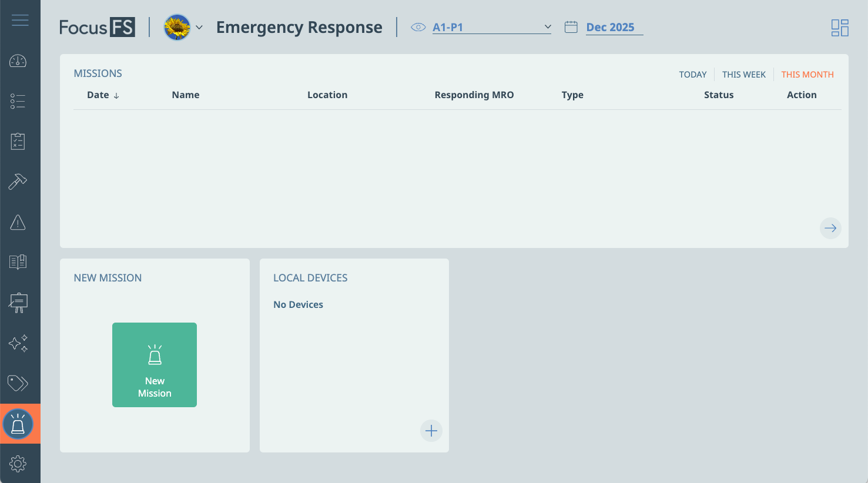Viewport: 868px width, 483px height.
Task: Open the clipboard checklist icon in sidebar
Action: click(18, 142)
